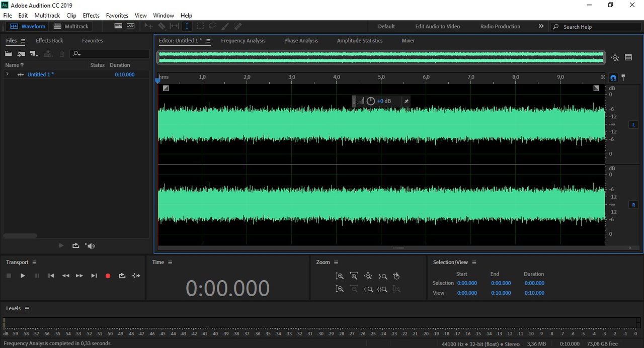Click the Skip Selection icon in Transport
This screenshot has width=644, height=348.
pos(136,276)
